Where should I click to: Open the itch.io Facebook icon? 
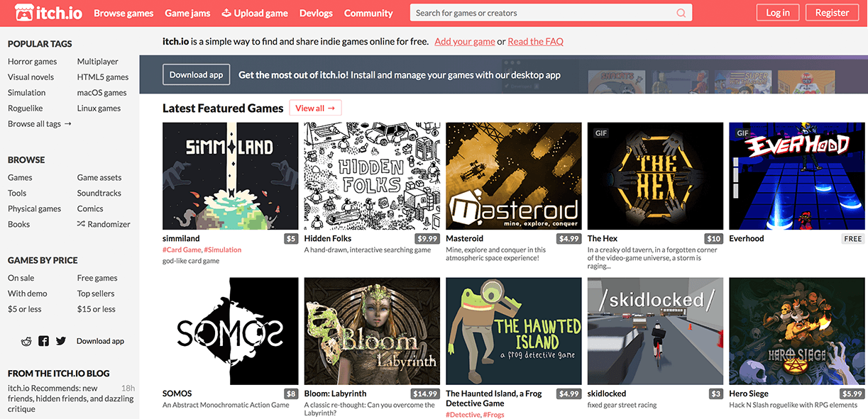click(44, 341)
